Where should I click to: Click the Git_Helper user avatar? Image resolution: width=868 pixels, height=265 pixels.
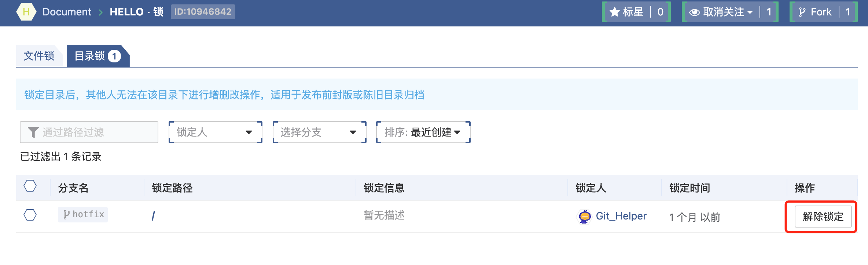[x=585, y=217]
